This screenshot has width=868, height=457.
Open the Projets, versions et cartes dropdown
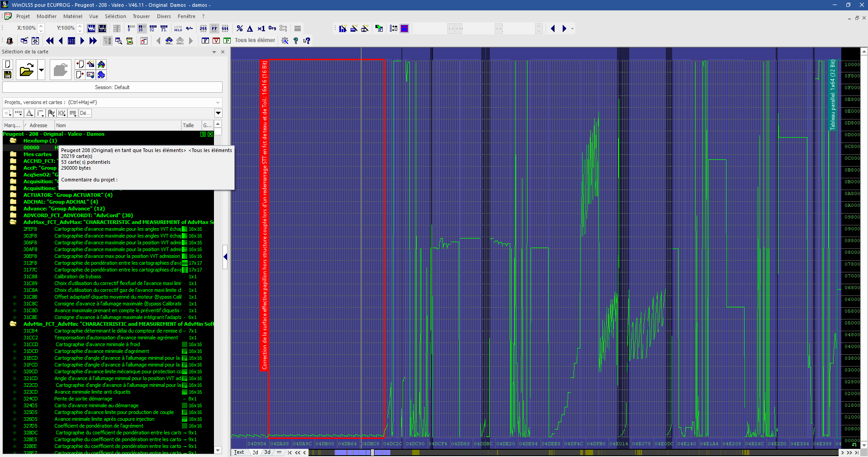[218, 102]
